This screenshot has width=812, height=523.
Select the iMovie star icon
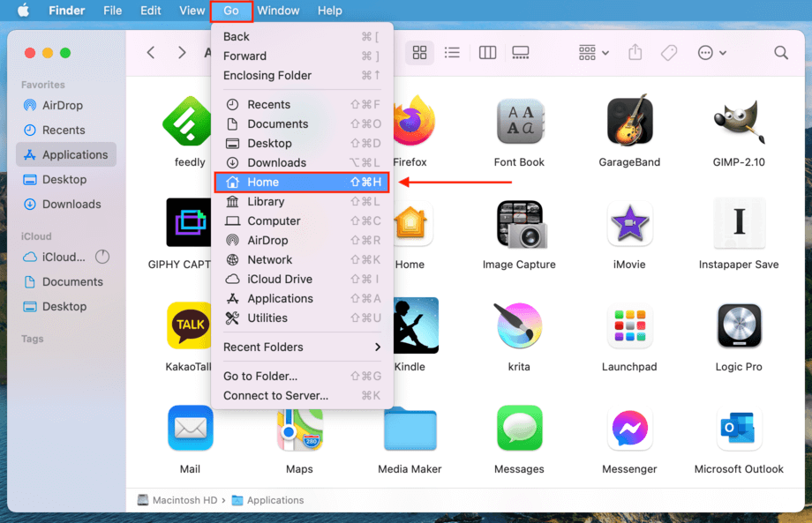click(629, 223)
